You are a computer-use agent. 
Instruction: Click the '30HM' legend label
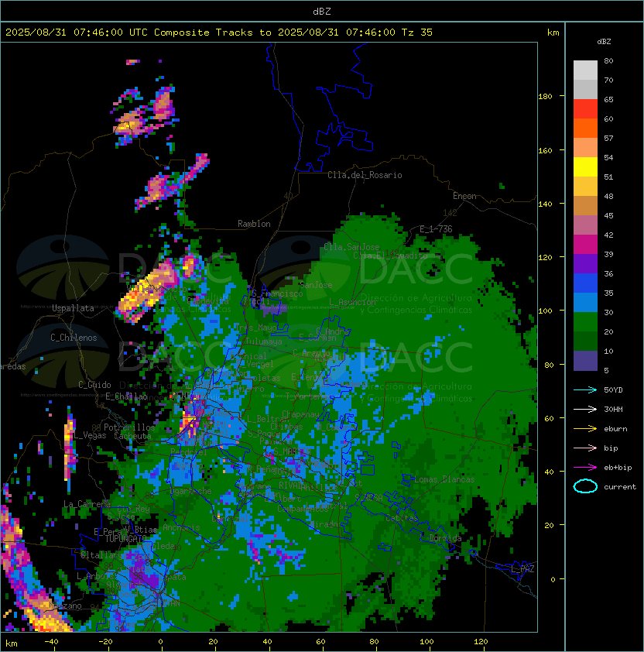(613, 409)
